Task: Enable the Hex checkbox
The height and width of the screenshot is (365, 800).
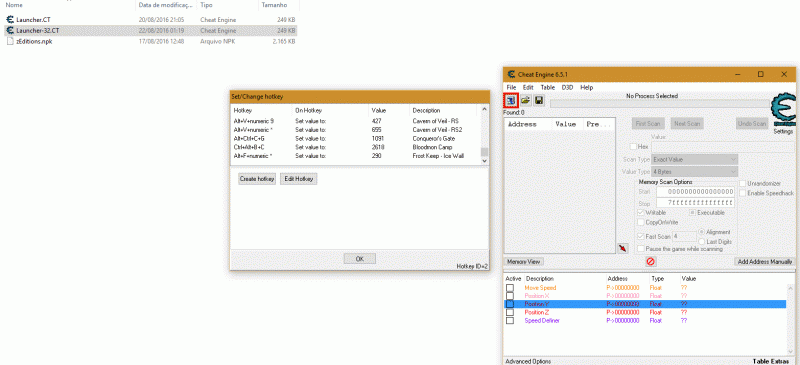Action: (x=634, y=147)
